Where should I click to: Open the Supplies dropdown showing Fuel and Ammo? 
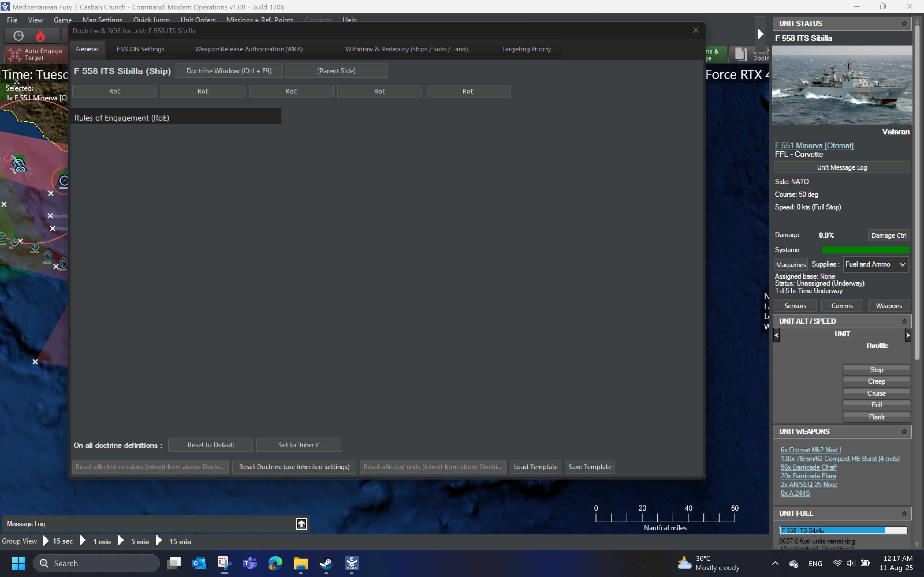coord(875,264)
